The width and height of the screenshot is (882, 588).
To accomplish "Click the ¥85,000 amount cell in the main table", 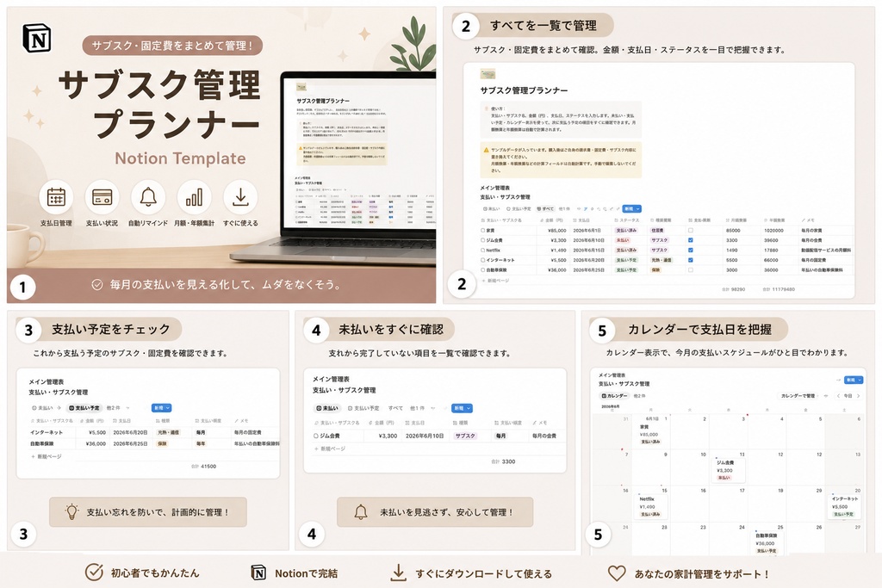I will click(557, 231).
